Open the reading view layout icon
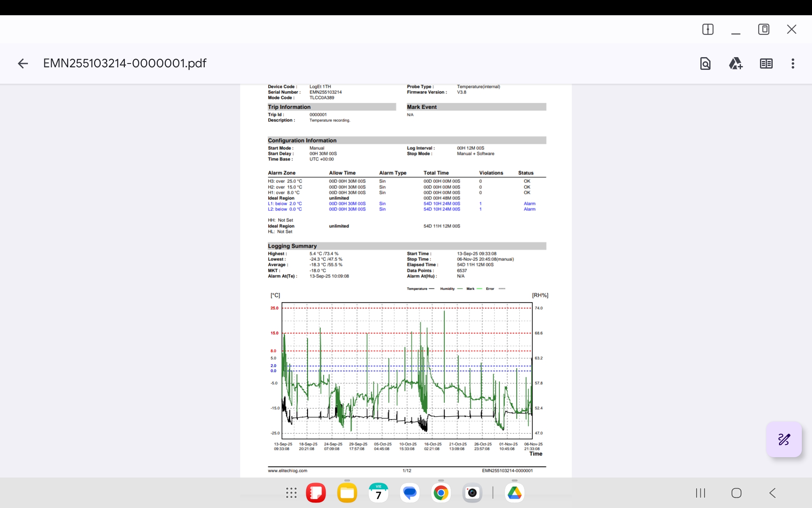This screenshot has width=812, height=508. (x=766, y=63)
